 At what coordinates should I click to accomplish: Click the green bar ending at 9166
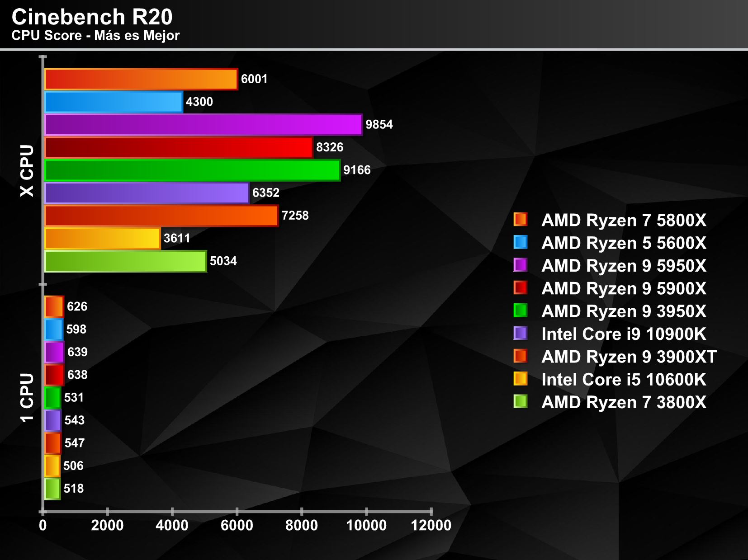pos(193,170)
